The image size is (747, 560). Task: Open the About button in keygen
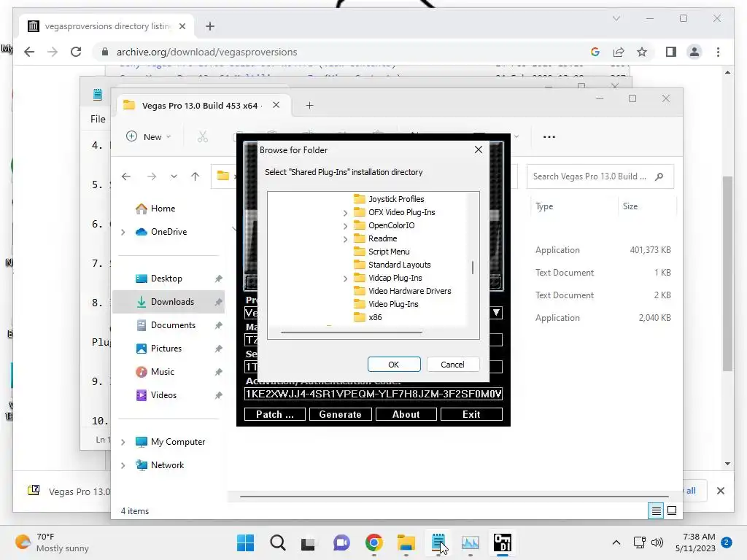click(x=406, y=414)
